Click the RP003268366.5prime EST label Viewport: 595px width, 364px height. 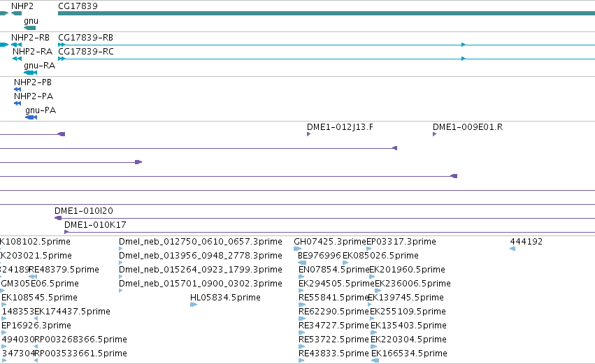point(80,340)
